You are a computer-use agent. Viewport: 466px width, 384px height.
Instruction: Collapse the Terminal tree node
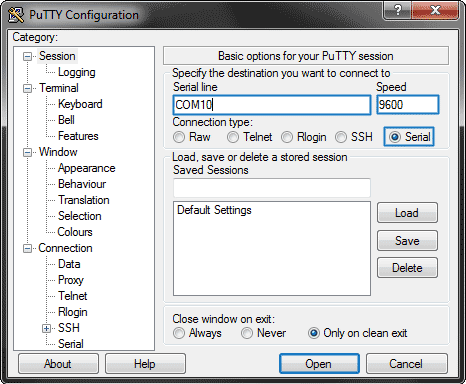pos(27,88)
